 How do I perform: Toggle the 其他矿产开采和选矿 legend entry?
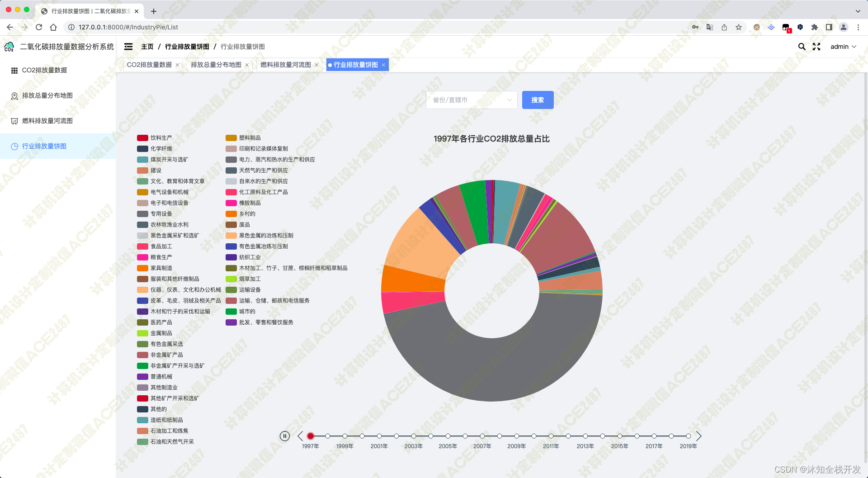[168, 398]
